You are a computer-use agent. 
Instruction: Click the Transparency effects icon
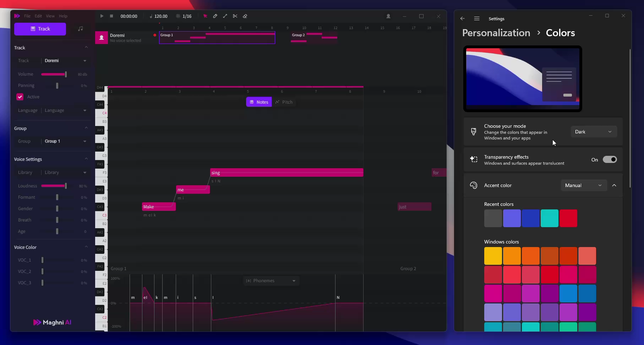point(474,159)
